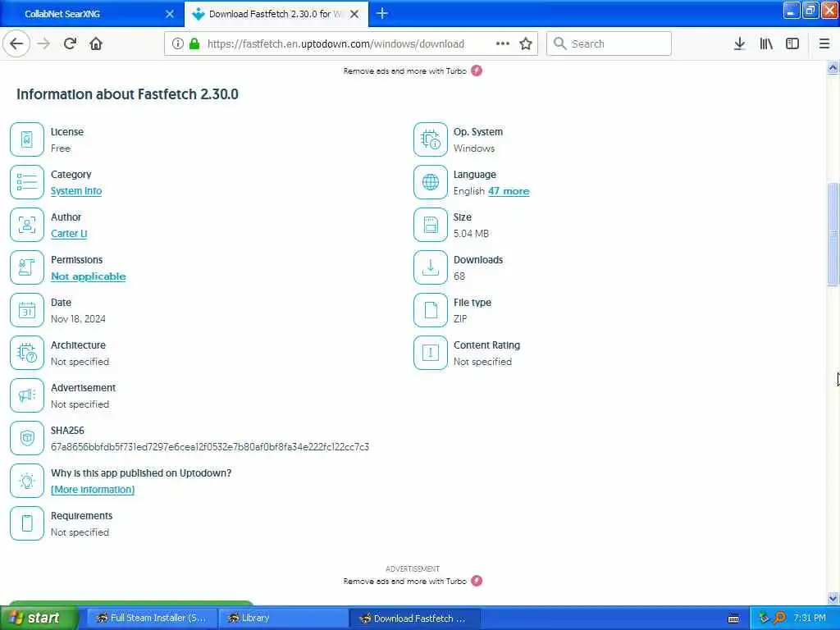840x630 pixels.
Task: Toggle the sidebar view icon
Action: click(792, 43)
